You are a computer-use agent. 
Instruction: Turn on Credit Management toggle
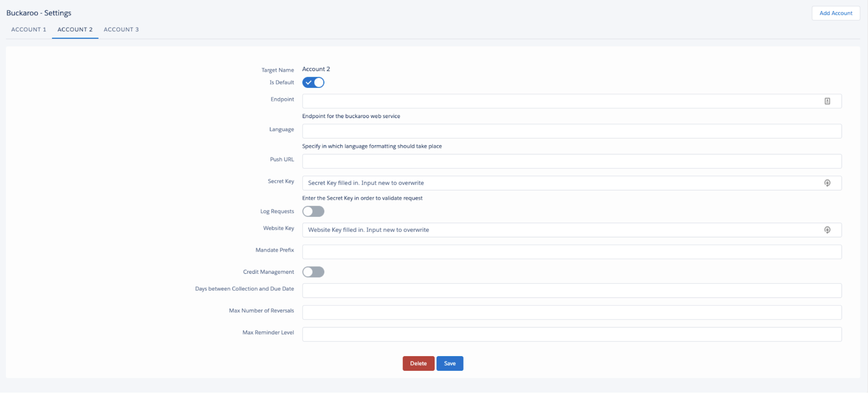tap(313, 272)
